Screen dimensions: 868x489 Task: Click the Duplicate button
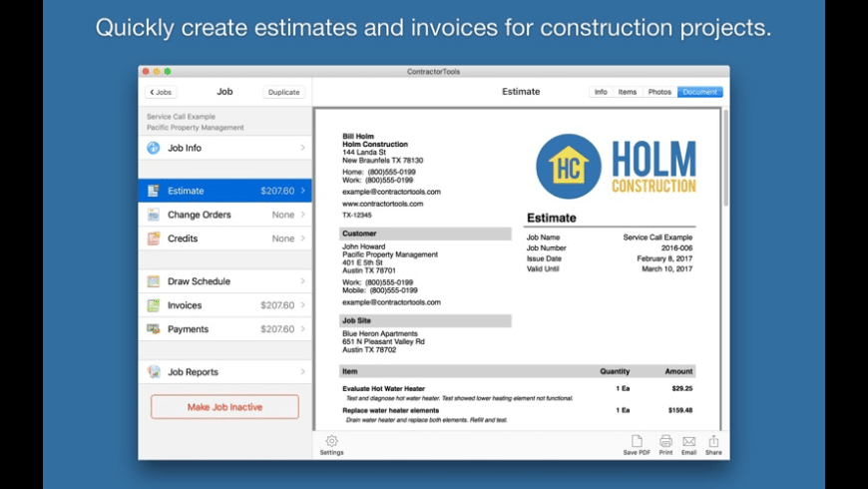284,92
